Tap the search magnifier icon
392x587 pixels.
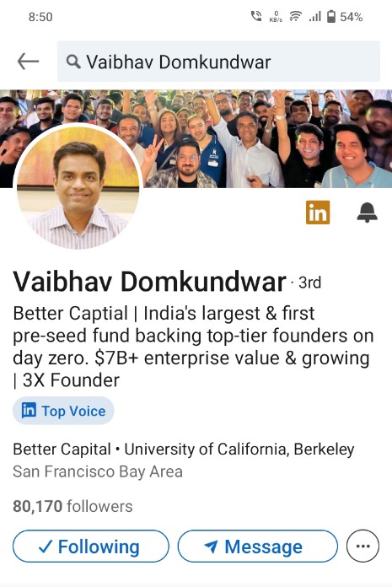[x=73, y=62]
